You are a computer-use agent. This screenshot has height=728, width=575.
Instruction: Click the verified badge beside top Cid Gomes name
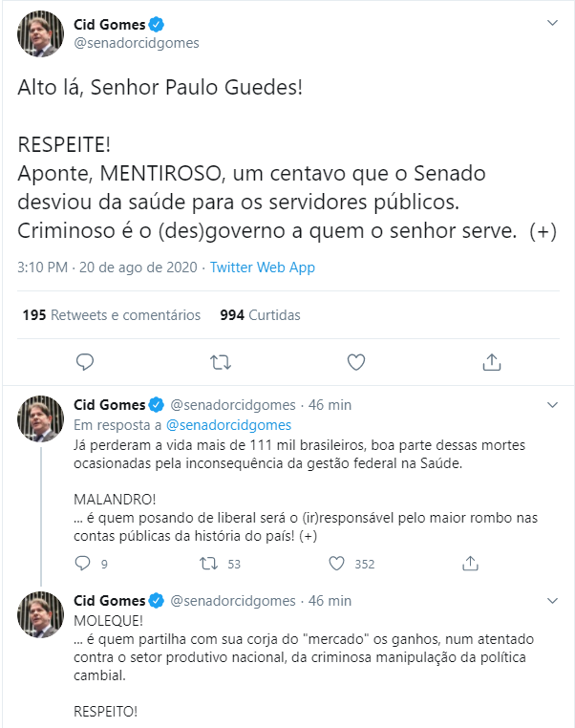(x=157, y=24)
